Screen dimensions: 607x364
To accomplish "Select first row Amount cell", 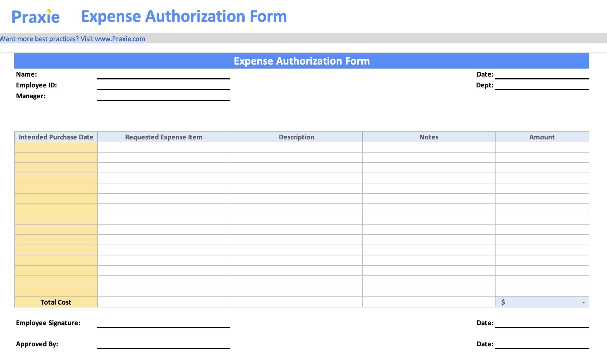I will [542, 147].
